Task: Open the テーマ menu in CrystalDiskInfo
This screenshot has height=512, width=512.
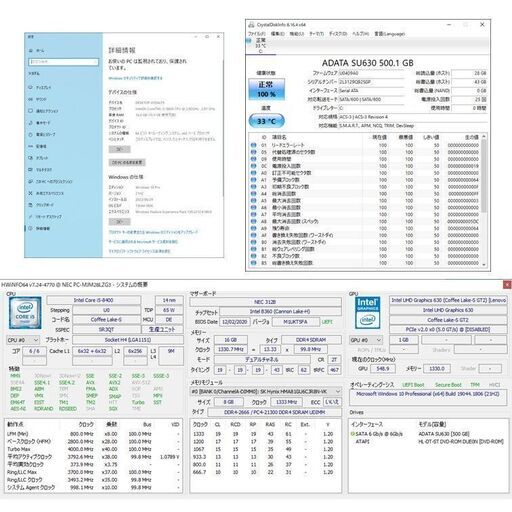Action: [316, 34]
